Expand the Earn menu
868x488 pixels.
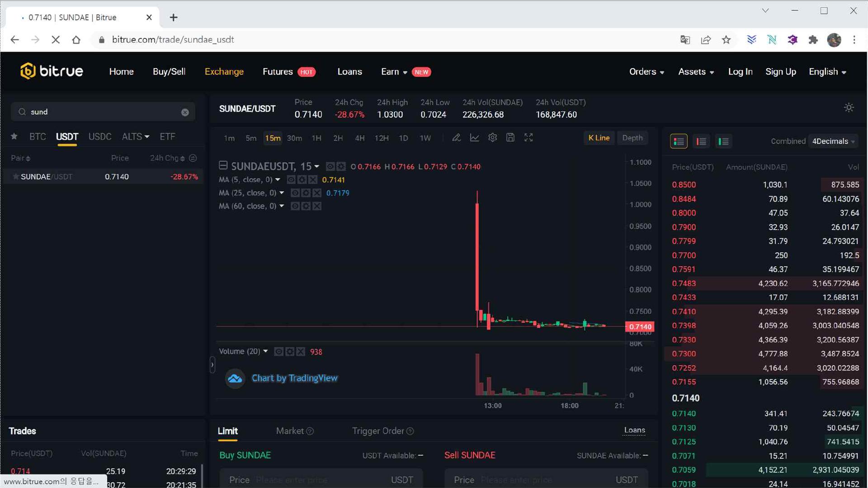[394, 72]
